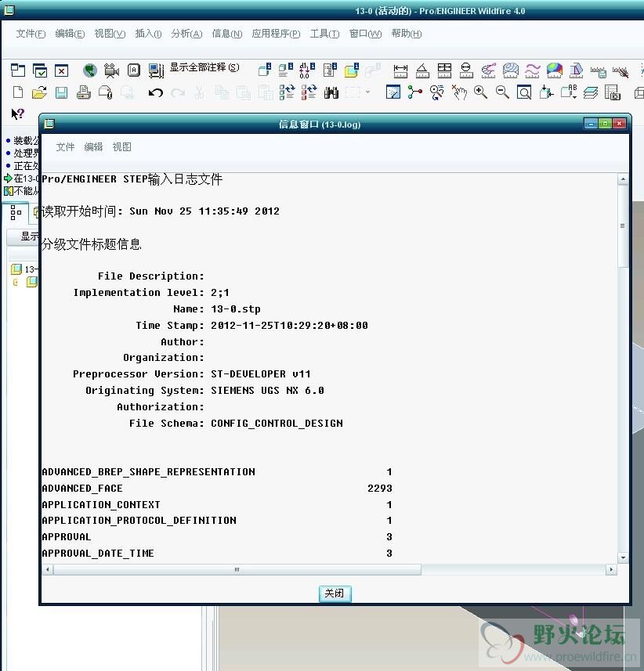644x671 pixels.
Task: Open the layers stack icon
Action: point(591,92)
